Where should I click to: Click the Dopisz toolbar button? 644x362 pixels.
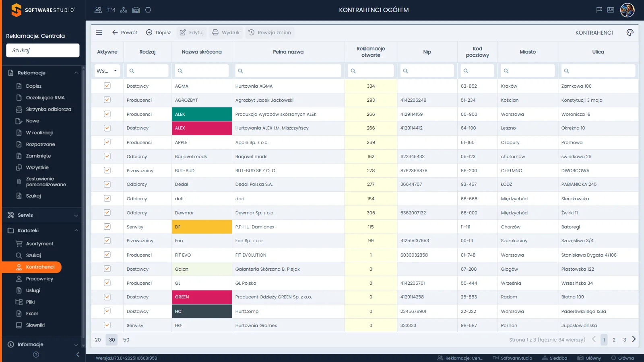coord(158,33)
